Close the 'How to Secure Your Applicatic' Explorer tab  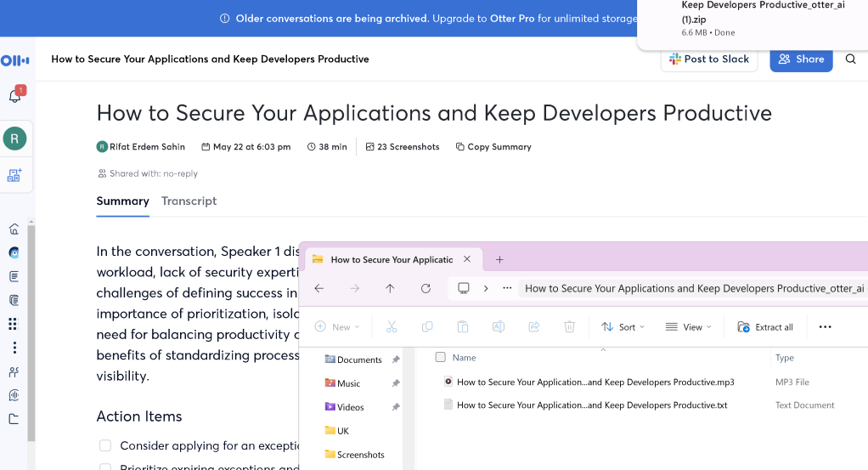pyautogui.click(x=467, y=259)
